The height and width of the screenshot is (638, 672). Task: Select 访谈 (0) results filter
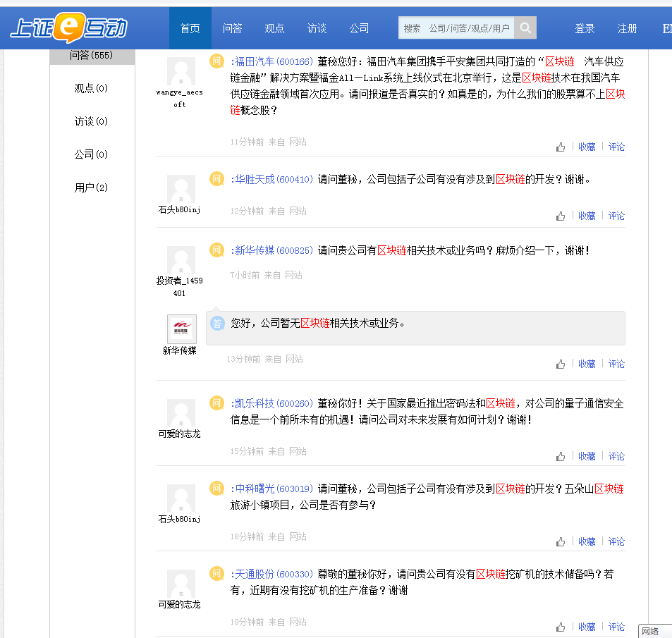(91, 121)
